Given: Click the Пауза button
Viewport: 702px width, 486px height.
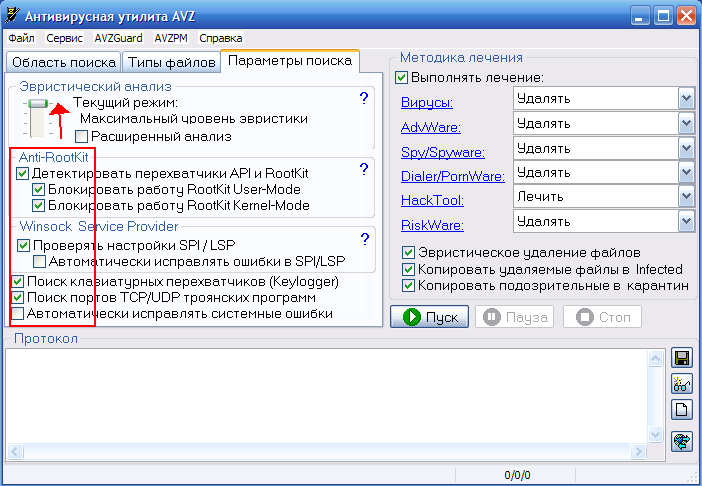Looking at the screenshot, I should click(514, 317).
